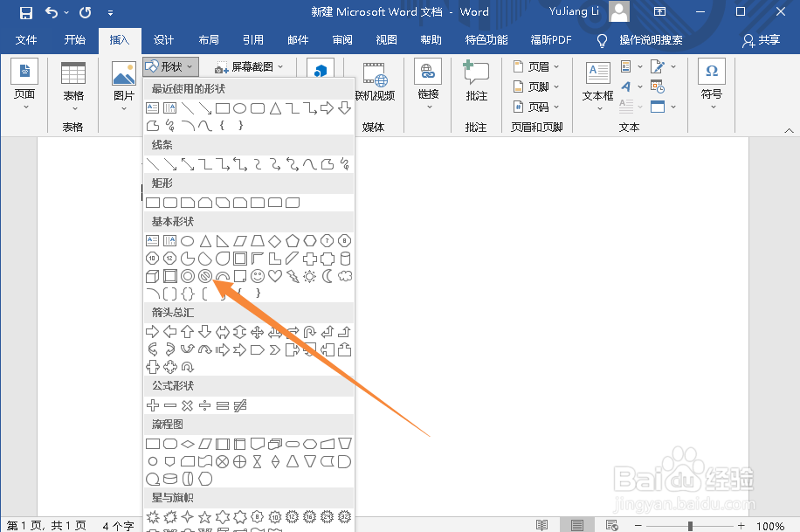Select the U-Turn Arrow shape

pyautogui.click(x=310, y=332)
